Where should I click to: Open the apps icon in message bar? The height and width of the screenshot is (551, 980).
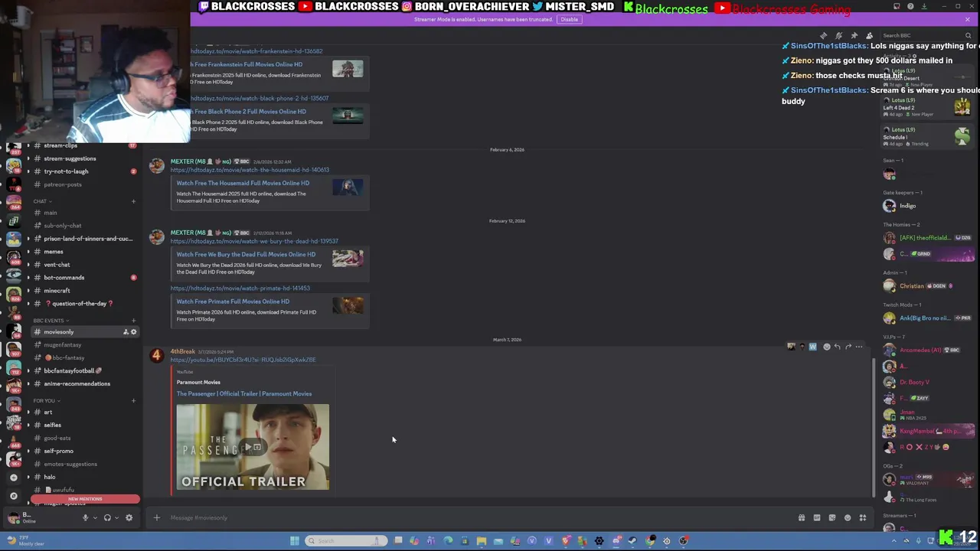pyautogui.click(x=863, y=518)
